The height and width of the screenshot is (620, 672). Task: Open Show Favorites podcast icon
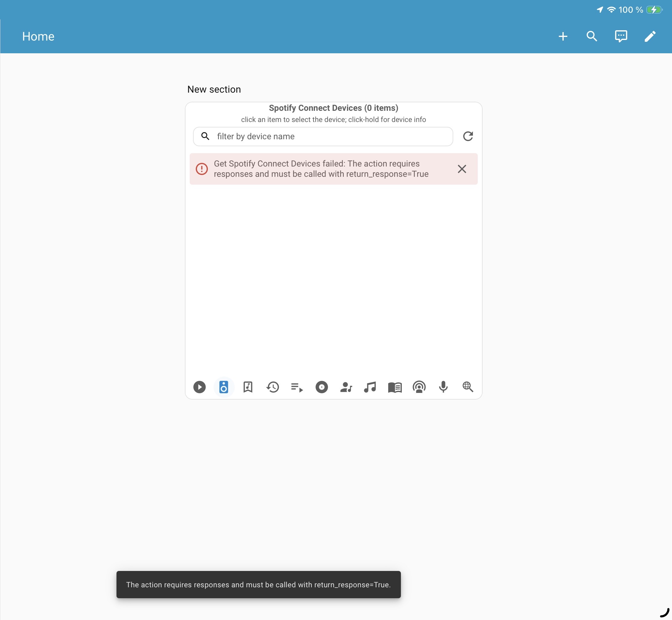[419, 387]
